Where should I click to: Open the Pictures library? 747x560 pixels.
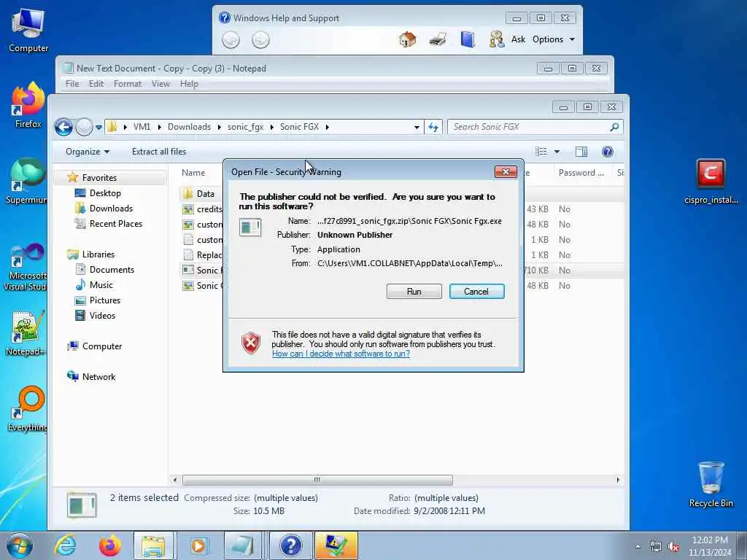click(x=105, y=300)
